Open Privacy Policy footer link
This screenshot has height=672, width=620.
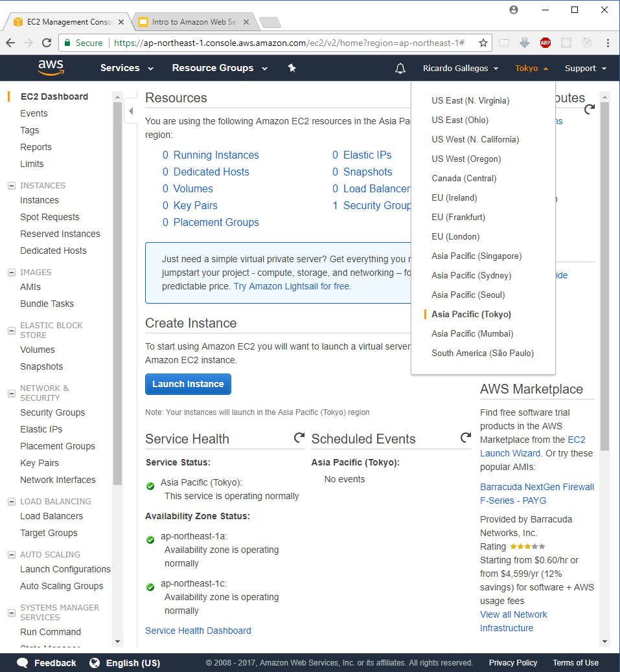click(x=513, y=663)
